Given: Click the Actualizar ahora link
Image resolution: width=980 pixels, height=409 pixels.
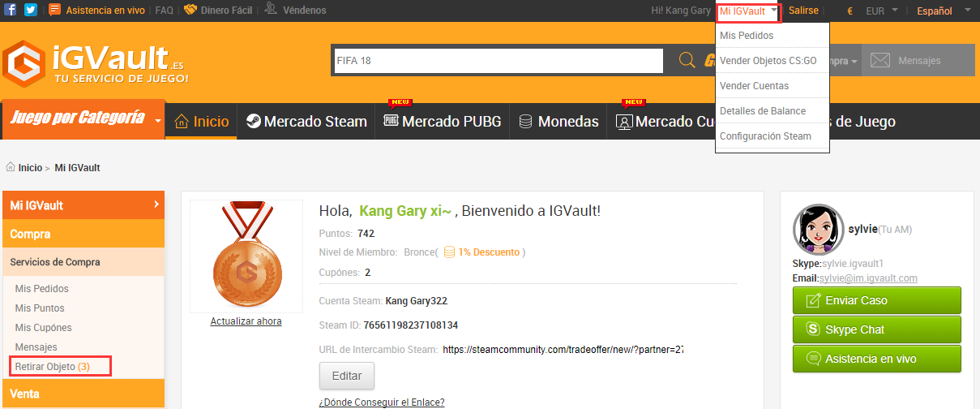Looking at the screenshot, I should (246, 321).
